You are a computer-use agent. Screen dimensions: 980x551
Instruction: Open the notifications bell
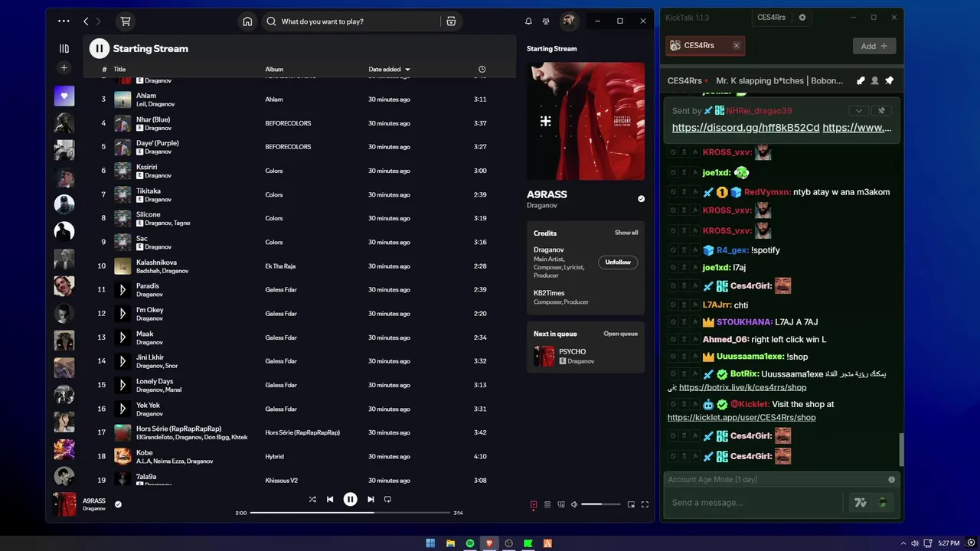[x=528, y=21]
